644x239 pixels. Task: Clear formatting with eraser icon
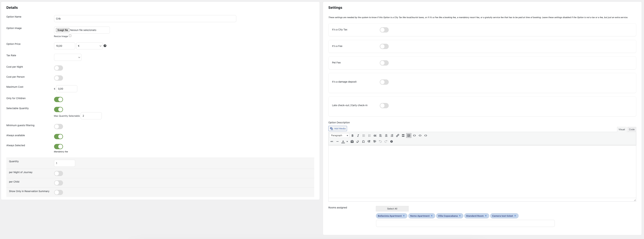tap(358, 141)
